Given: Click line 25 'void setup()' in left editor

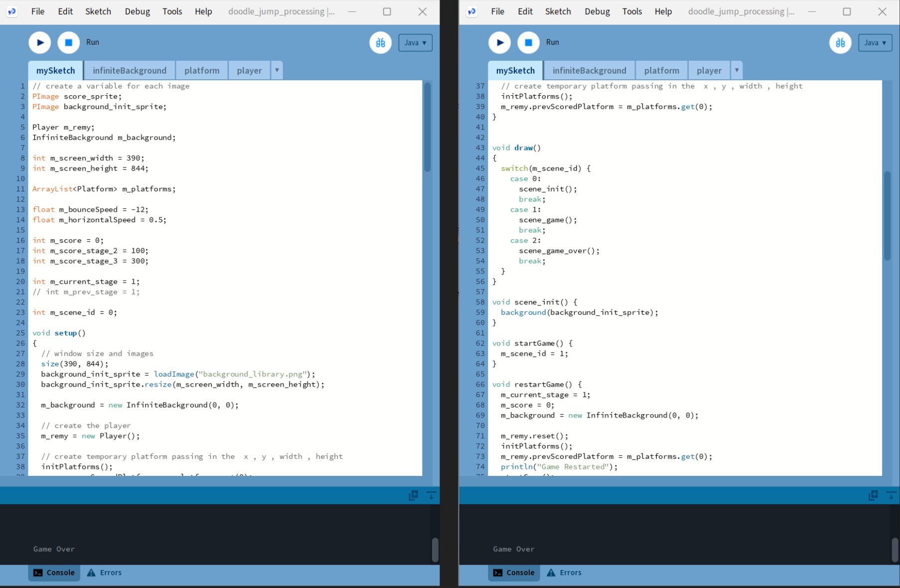Looking at the screenshot, I should [59, 333].
